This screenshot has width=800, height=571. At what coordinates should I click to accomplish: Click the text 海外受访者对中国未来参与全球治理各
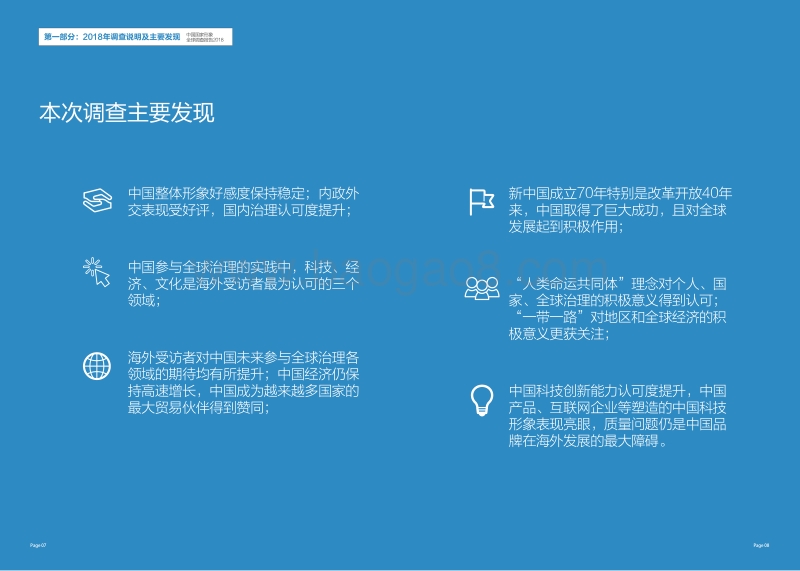[x=243, y=357]
